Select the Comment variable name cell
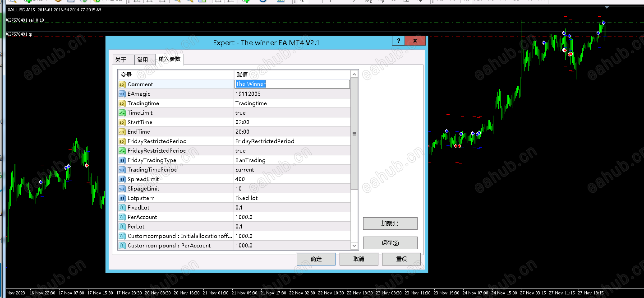 tap(176, 84)
